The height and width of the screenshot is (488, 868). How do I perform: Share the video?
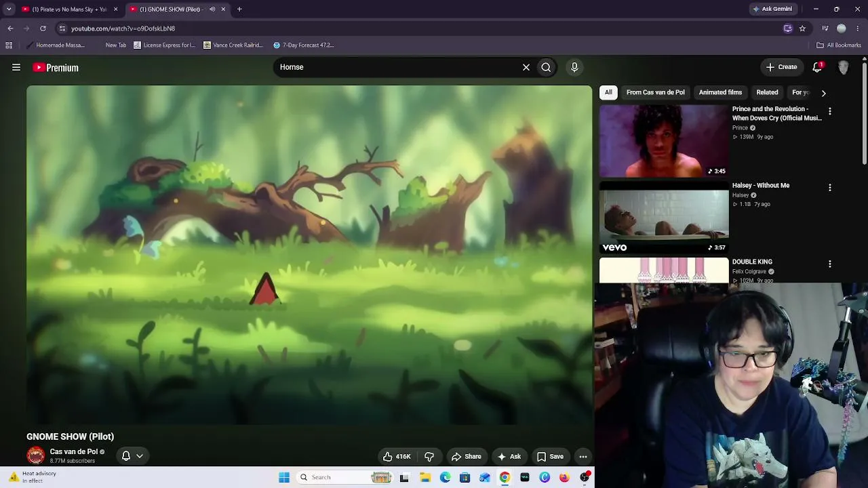click(467, 457)
